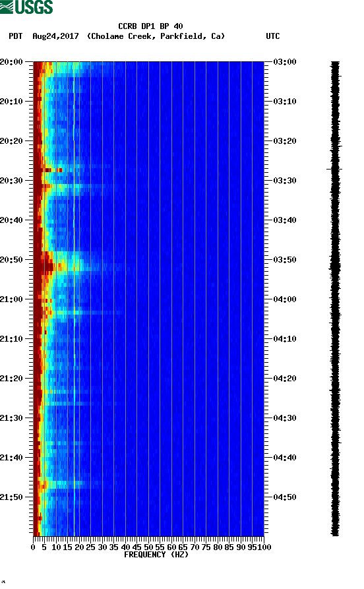Click the '25' frequency tick label

click(x=90, y=547)
